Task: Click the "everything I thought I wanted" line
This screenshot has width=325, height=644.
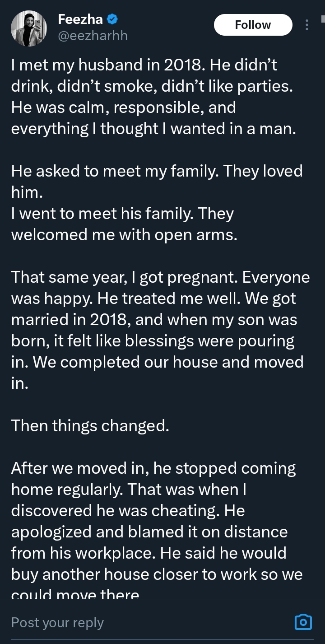Action: [x=153, y=129]
